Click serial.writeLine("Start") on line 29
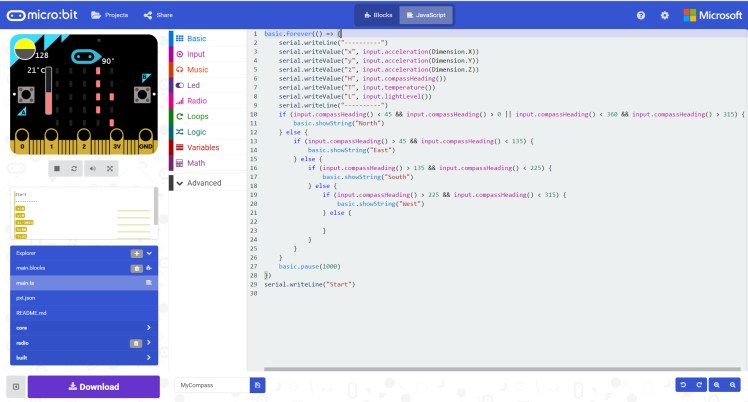 [x=310, y=284]
